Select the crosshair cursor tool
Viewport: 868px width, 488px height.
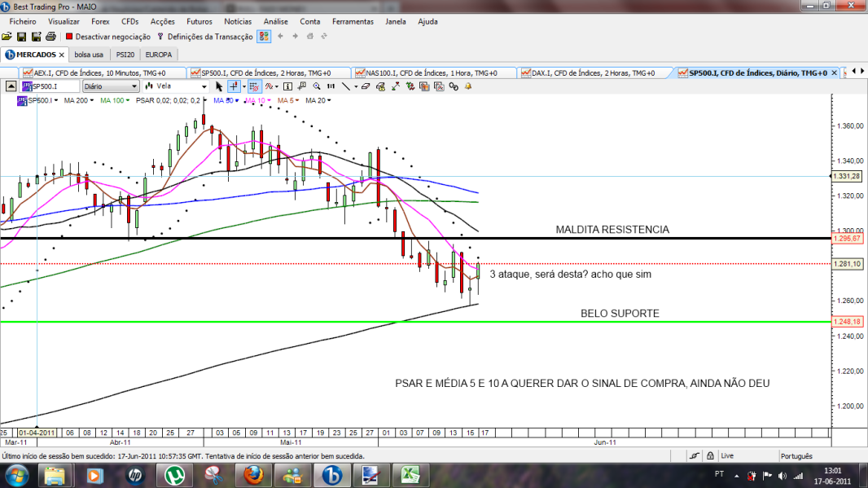(x=233, y=86)
